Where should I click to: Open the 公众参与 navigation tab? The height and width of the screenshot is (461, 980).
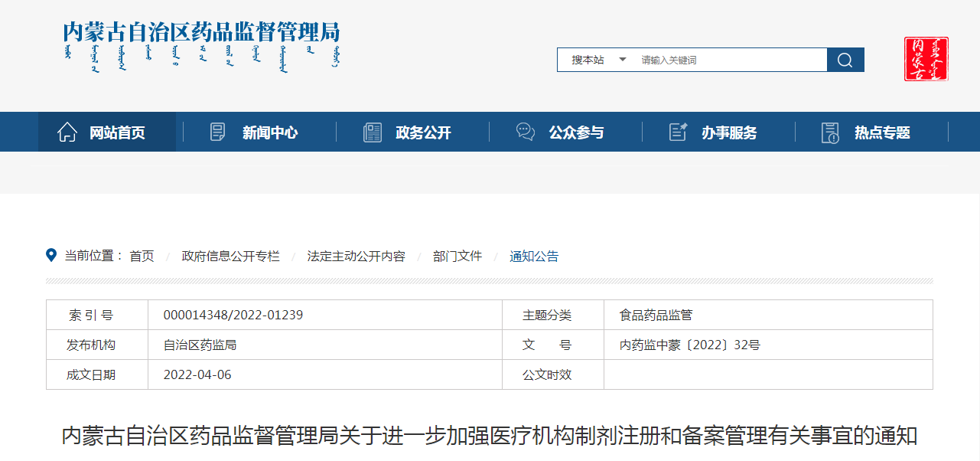point(576,132)
